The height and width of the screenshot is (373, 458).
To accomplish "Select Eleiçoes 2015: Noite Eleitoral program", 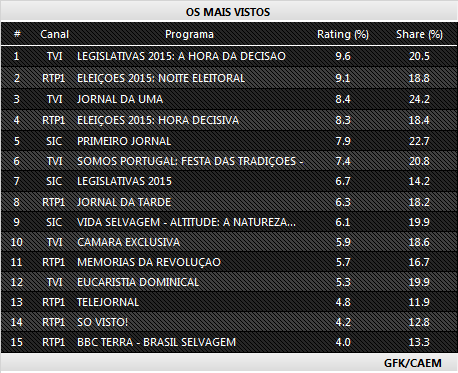I will pos(229,78).
